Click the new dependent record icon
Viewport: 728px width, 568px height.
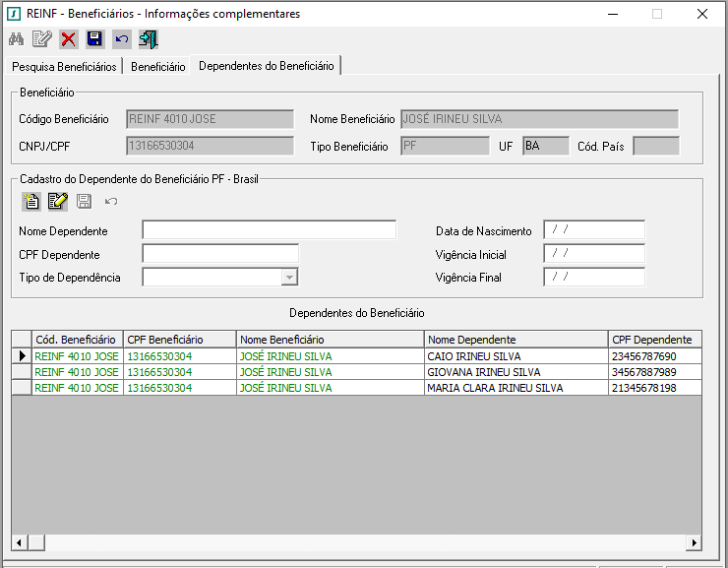(x=31, y=202)
